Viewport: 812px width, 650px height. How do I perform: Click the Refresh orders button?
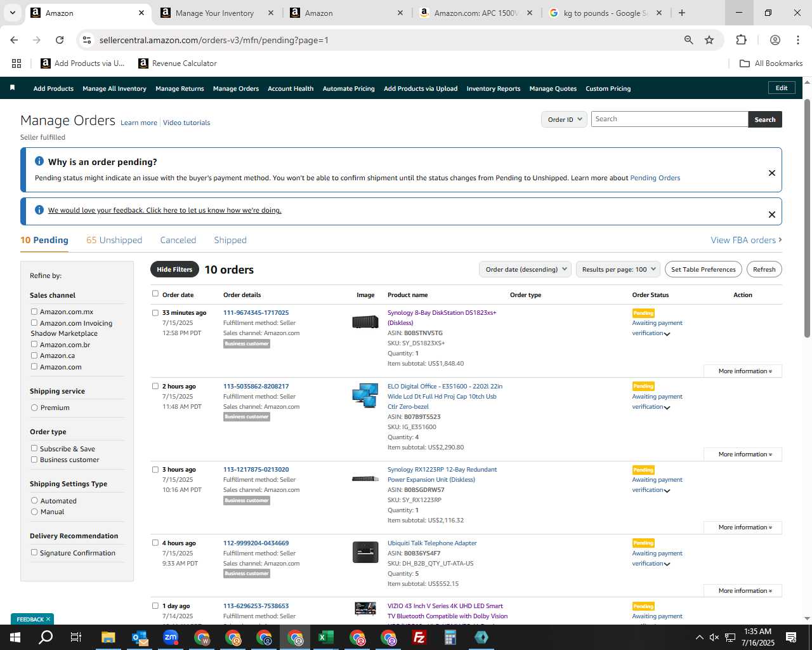point(764,269)
